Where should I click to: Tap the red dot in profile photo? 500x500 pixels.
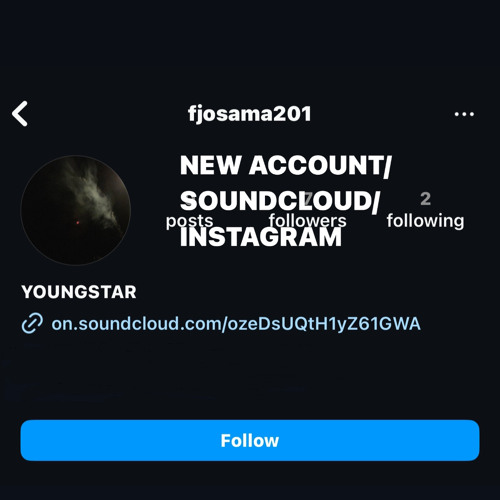point(78,222)
